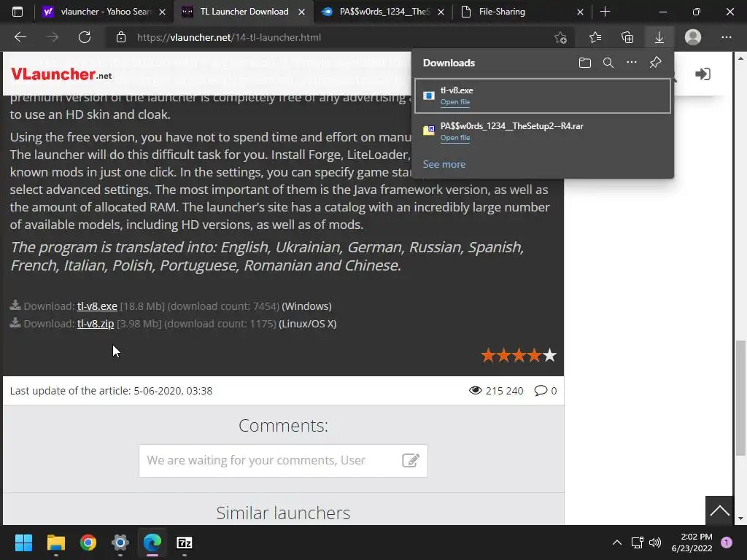Viewport: 747px width, 560px height.
Task: Click the fifth grey rating star
Action: [550, 355]
